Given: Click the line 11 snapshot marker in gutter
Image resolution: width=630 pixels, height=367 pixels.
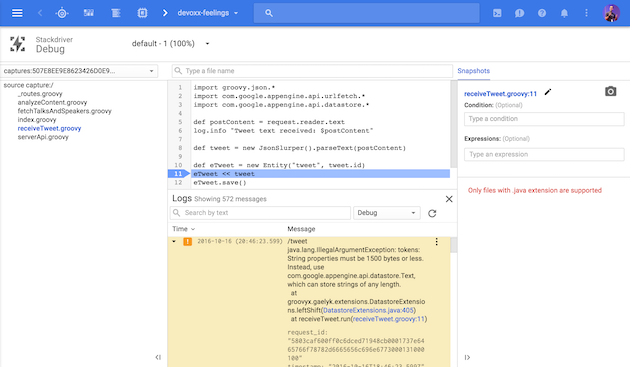Looking at the screenshot, I should 179,174.
